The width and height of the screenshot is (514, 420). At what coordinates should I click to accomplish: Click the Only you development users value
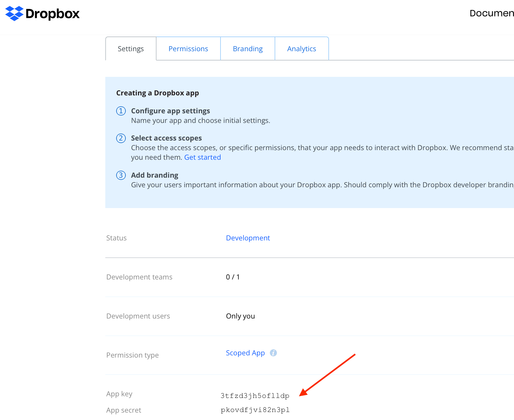point(240,316)
